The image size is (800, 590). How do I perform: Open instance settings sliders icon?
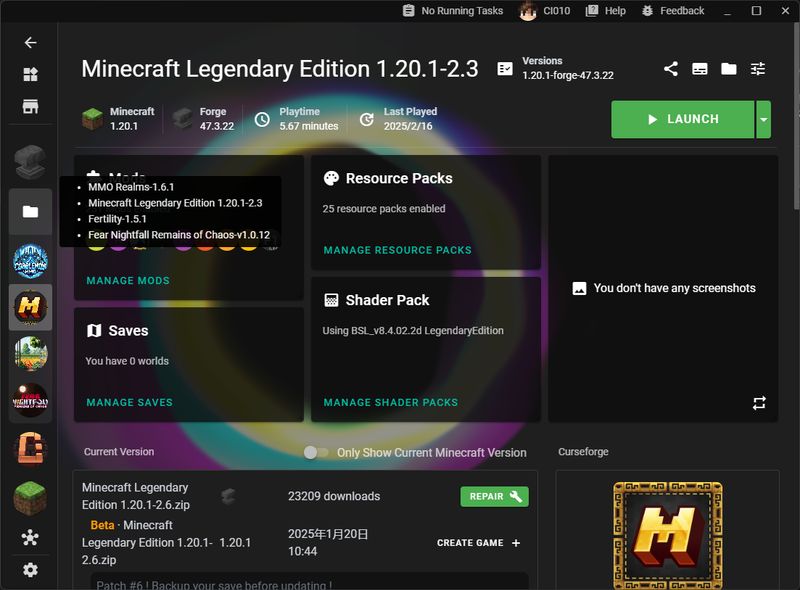pyautogui.click(x=758, y=69)
